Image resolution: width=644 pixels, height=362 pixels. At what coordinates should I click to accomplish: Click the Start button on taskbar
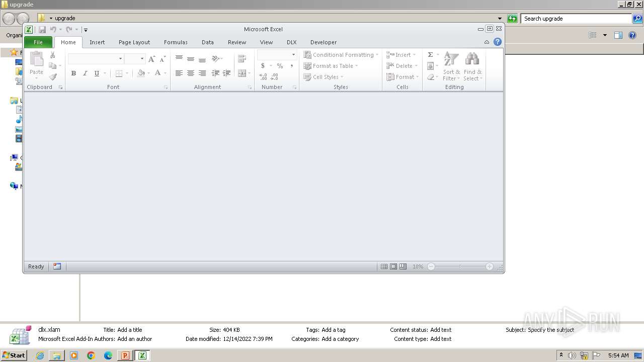pyautogui.click(x=14, y=355)
